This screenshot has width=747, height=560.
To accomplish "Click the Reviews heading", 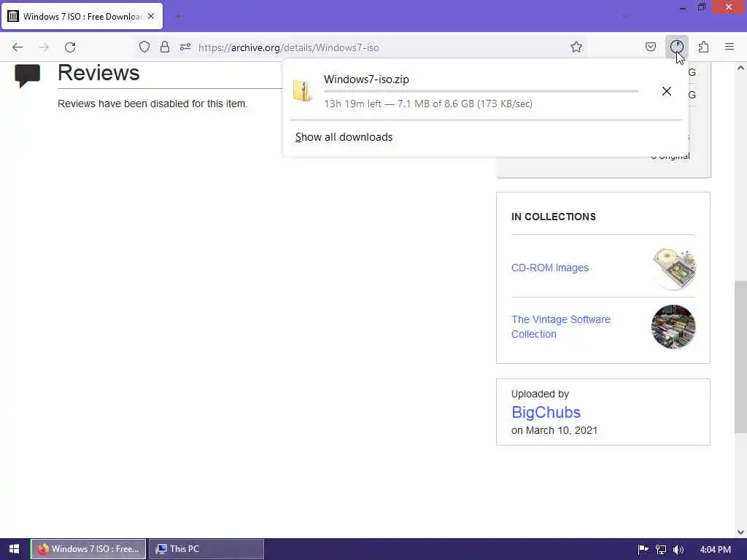I will (x=98, y=74).
